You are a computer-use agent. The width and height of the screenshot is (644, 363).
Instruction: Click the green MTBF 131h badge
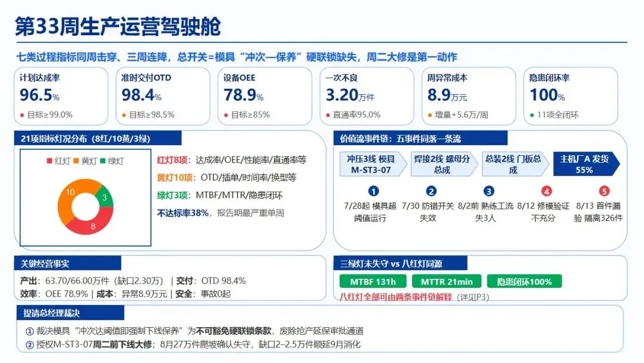pyautogui.click(x=373, y=282)
